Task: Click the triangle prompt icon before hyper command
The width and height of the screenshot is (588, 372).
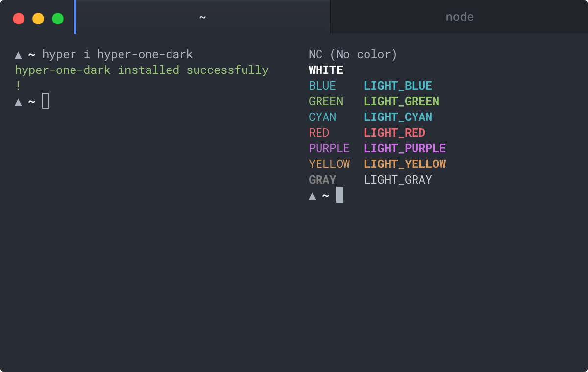Action: (x=18, y=55)
